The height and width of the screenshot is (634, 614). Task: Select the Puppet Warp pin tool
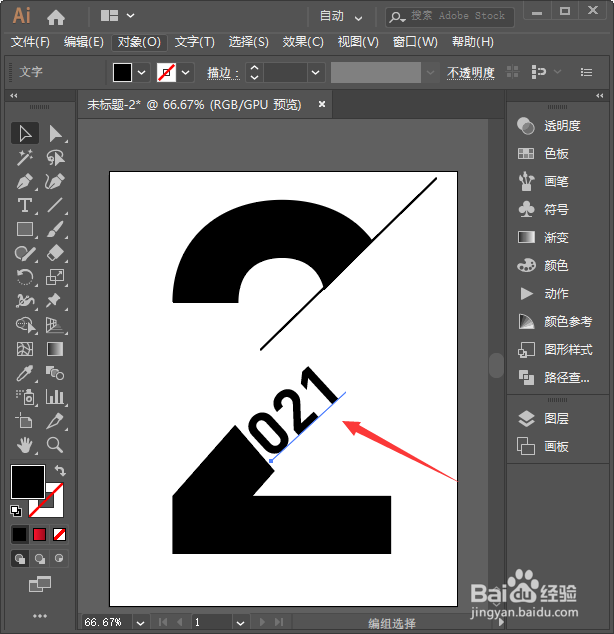pos(55,301)
